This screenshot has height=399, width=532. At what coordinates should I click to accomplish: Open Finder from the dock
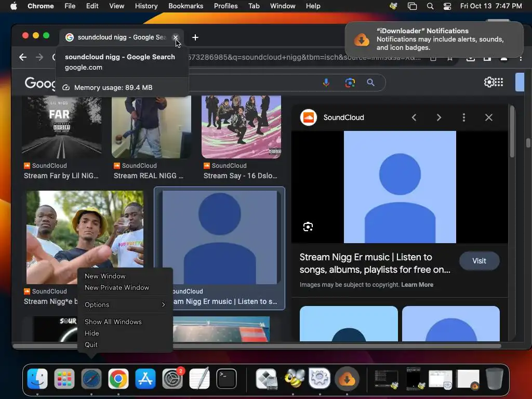37,379
